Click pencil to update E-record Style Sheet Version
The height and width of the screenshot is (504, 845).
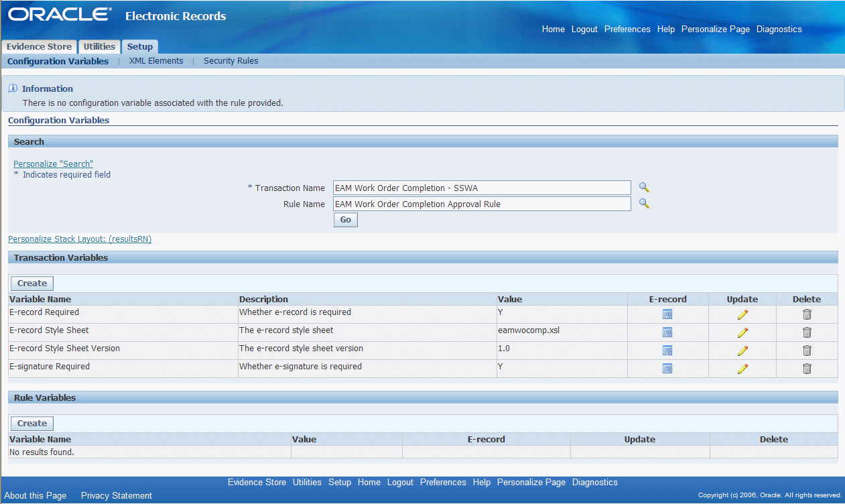tap(742, 351)
